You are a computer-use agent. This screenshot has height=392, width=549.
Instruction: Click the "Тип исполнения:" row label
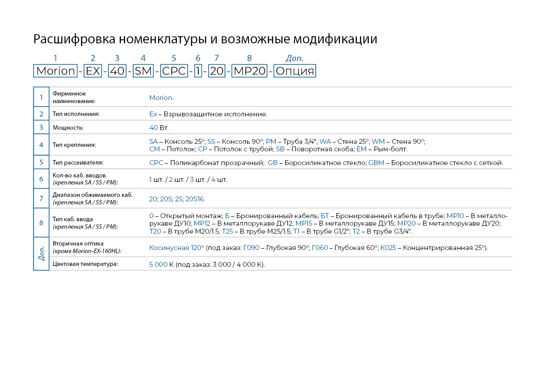[76, 114]
